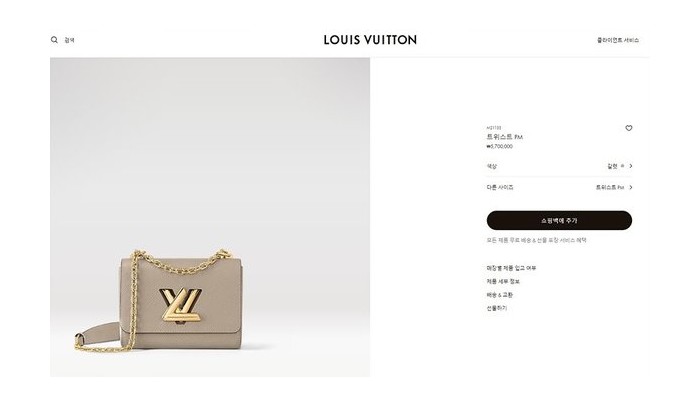The height and width of the screenshot is (406, 700).
Task: Expand other sizes with 트위스트 PM chevron arrow
Action: pyautogui.click(x=631, y=188)
